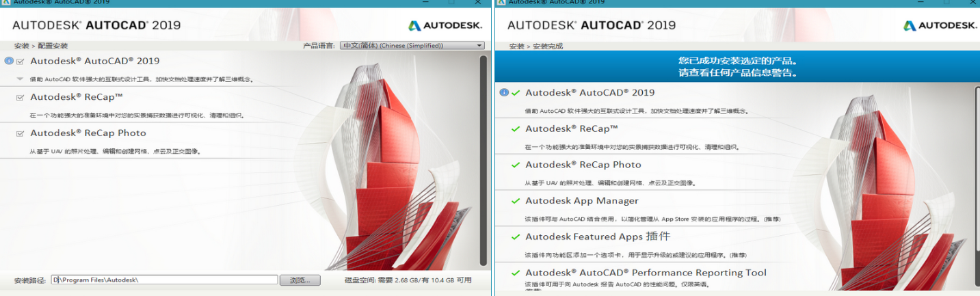Click the 您已成功安装选定的产品 success message

[x=737, y=61]
